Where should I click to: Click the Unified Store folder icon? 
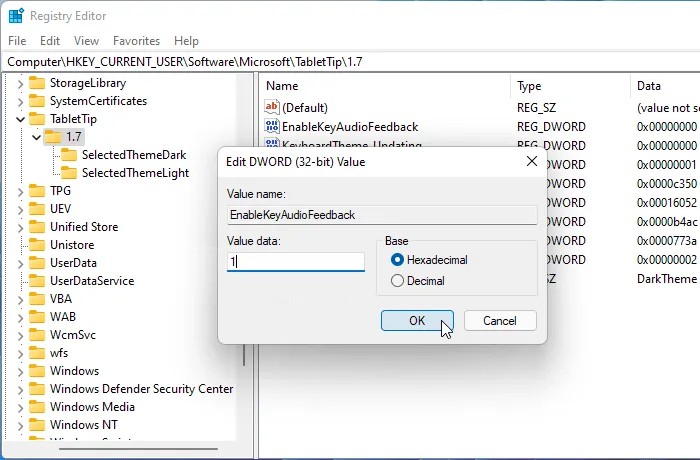point(37,227)
